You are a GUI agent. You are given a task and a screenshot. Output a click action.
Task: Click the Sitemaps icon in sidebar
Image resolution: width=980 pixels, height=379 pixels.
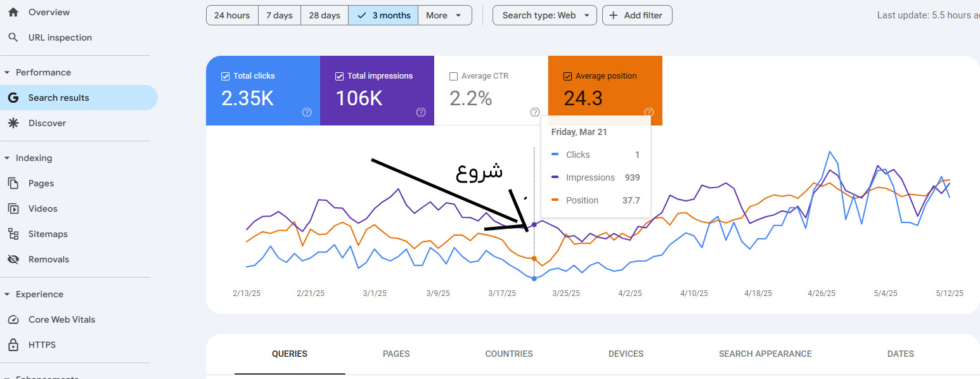[x=13, y=234]
